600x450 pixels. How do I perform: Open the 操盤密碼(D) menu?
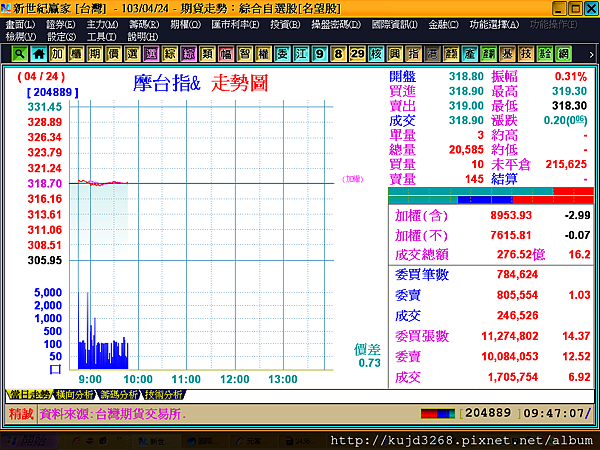336,24
